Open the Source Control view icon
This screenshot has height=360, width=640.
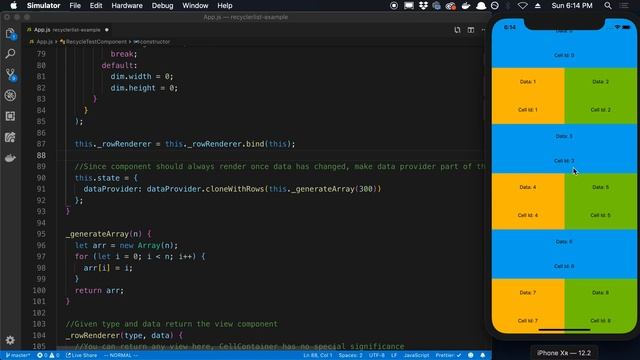(11, 75)
